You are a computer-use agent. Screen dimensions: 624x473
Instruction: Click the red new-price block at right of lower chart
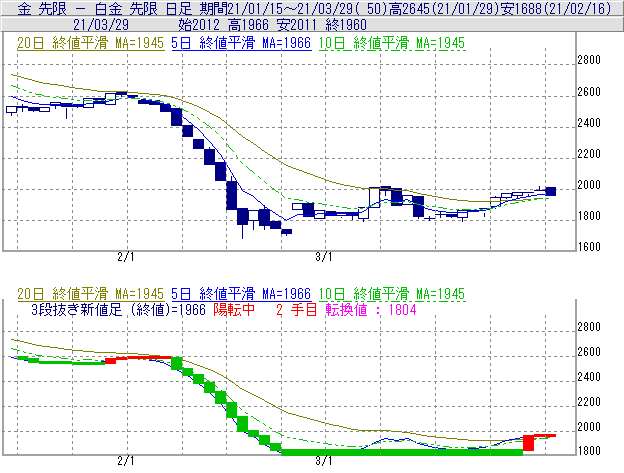(x=528, y=443)
